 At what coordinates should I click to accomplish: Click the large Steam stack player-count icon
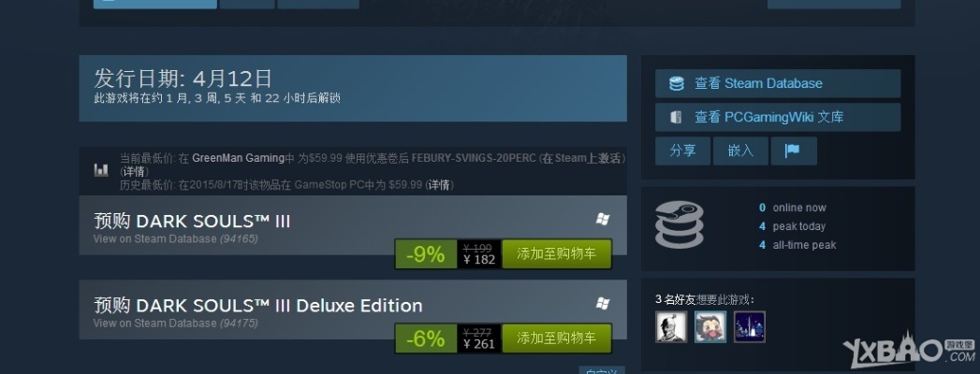pos(679,224)
